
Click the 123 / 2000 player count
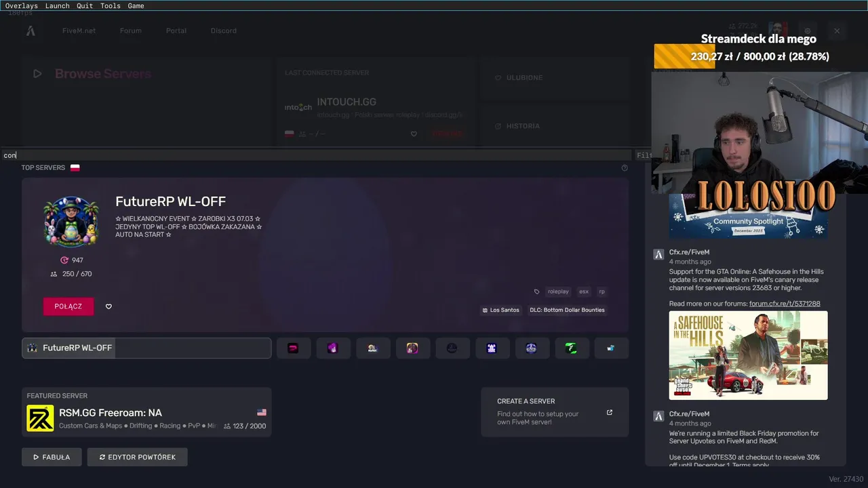coord(245,426)
